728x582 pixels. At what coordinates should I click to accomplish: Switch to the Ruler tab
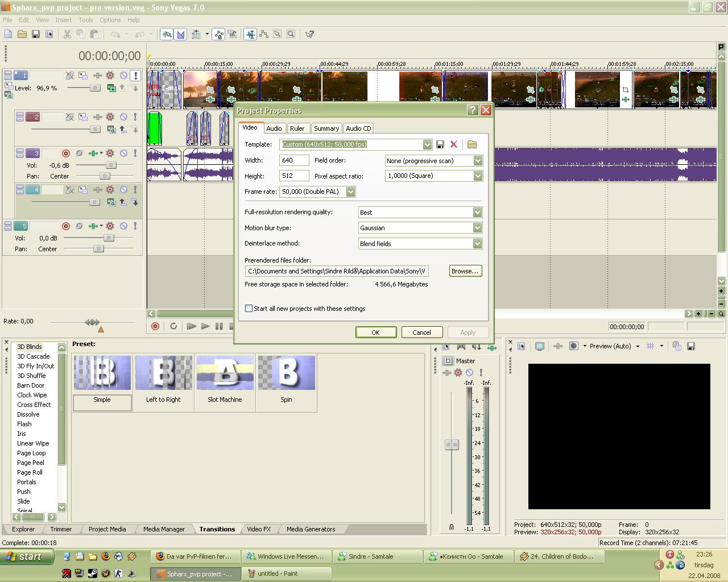pyautogui.click(x=297, y=128)
